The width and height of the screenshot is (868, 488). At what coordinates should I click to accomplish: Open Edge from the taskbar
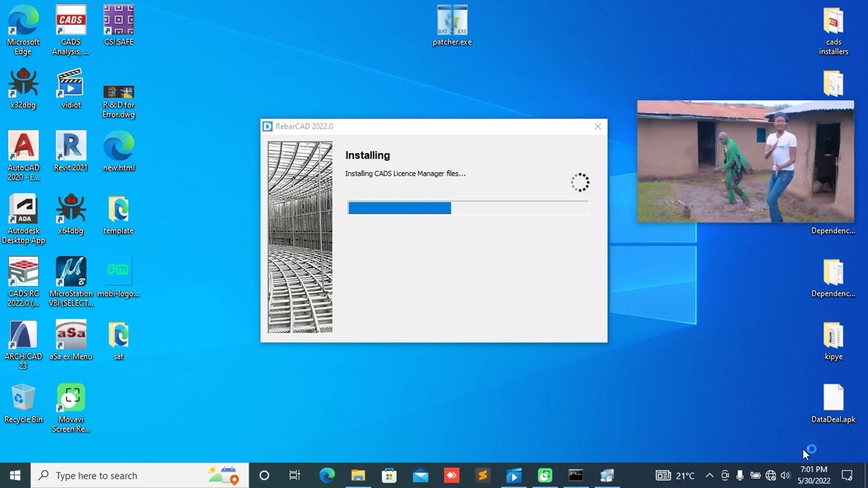[x=327, y=475]
